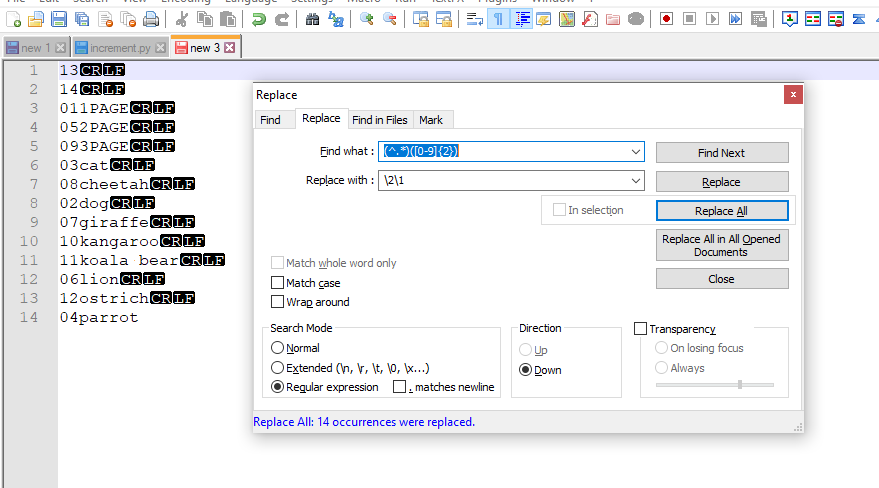The height and width of the screenshot is (488, 879).
Task: Open the Mark tab in the dialog
Action: tap(431, 120)
